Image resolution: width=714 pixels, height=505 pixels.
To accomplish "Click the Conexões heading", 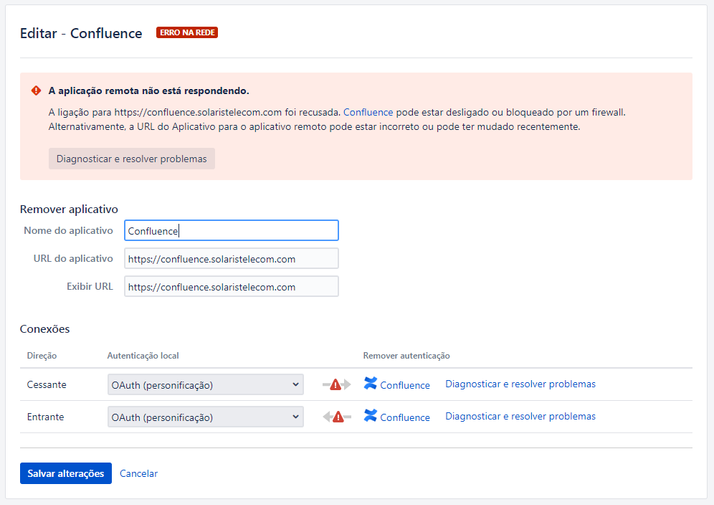I will pos(45,329).
